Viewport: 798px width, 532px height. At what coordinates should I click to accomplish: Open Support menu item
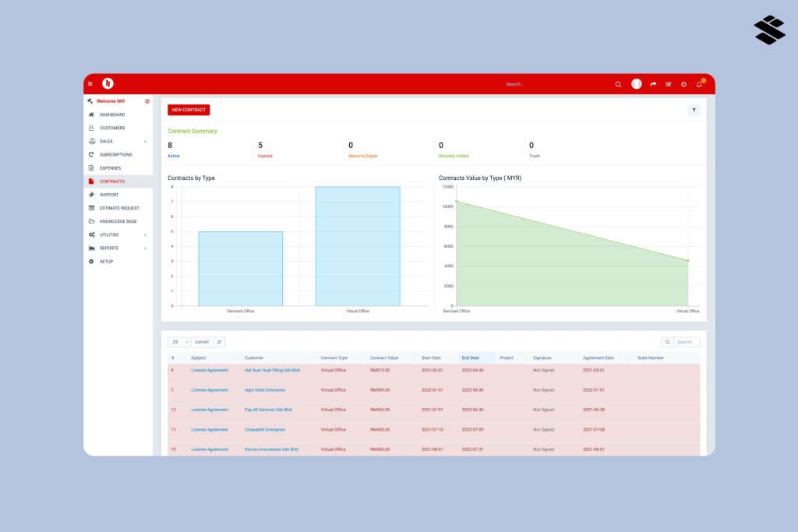point(109,195)
